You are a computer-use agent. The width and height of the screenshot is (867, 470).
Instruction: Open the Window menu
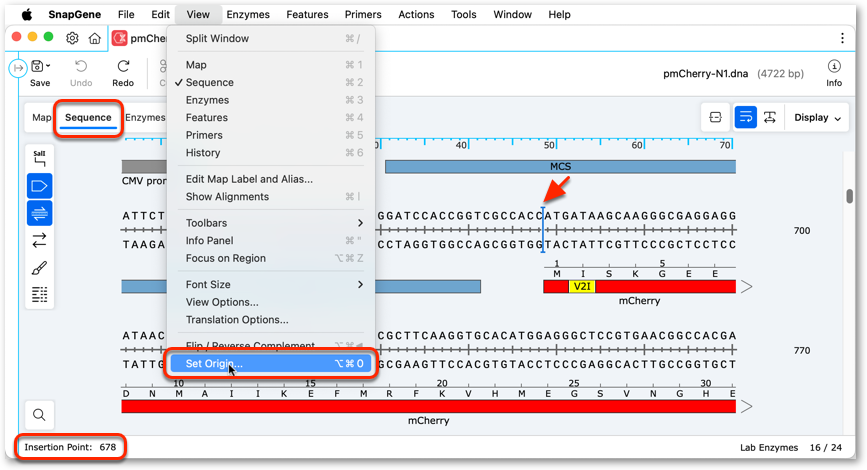click(x=512, y=14)
